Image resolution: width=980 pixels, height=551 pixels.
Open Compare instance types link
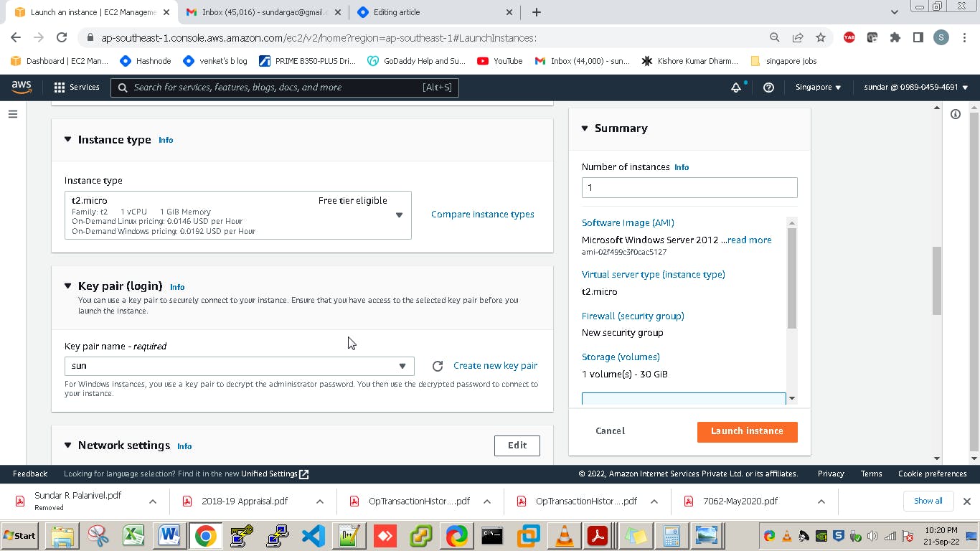click(483, 215)
